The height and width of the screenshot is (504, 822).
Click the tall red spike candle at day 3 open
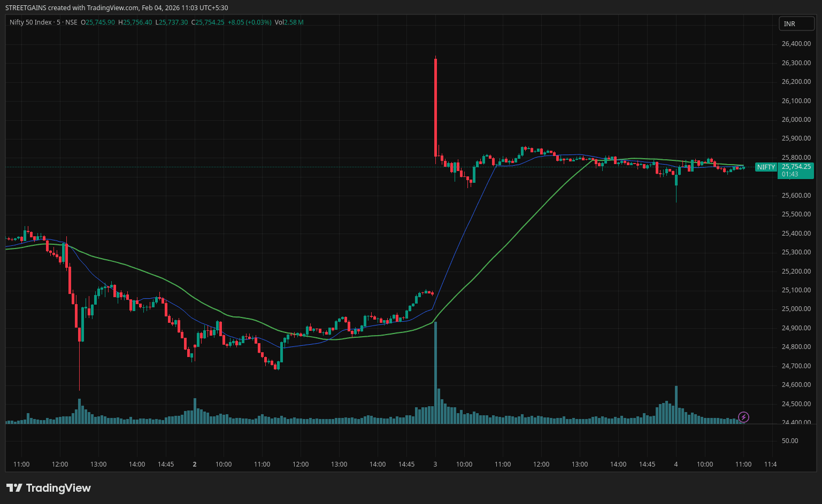click(436, 107)
